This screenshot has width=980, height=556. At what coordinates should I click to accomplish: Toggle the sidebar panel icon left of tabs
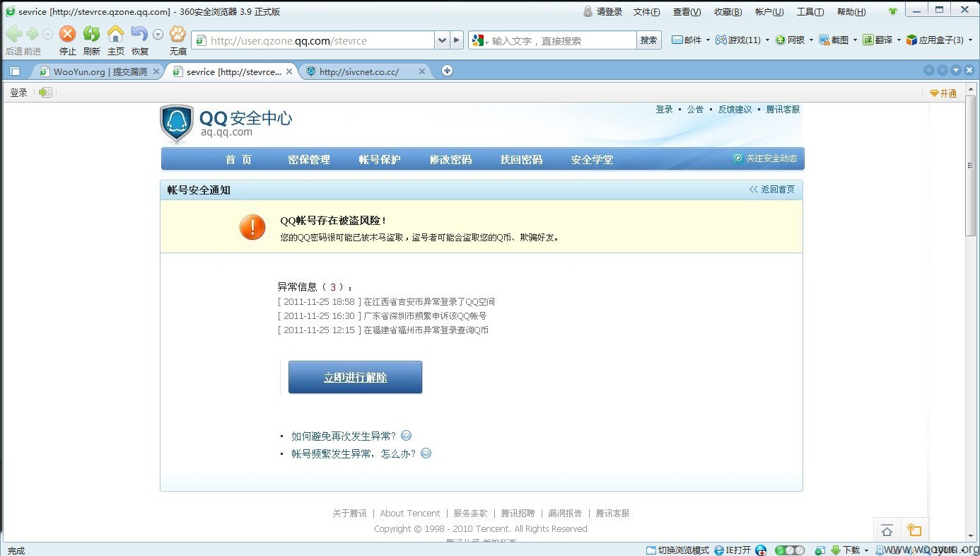14,71
